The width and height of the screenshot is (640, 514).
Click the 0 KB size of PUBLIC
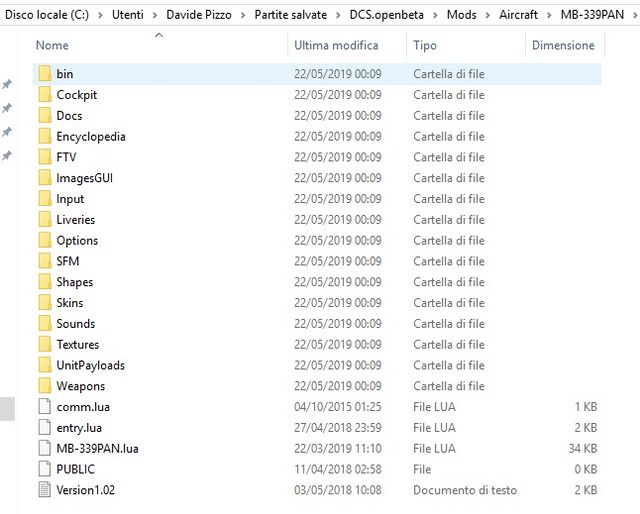coord(586,469)
